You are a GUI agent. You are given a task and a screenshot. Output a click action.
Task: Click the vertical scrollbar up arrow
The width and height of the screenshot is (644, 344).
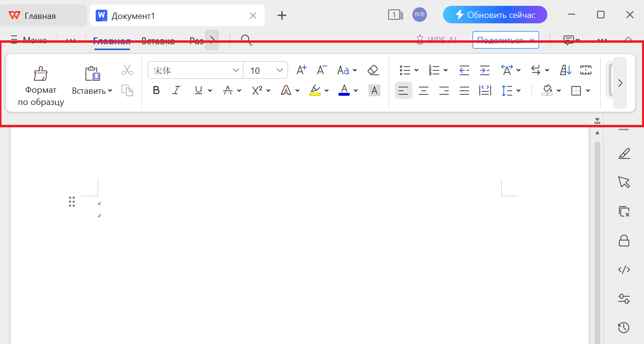tap(597, 133)
